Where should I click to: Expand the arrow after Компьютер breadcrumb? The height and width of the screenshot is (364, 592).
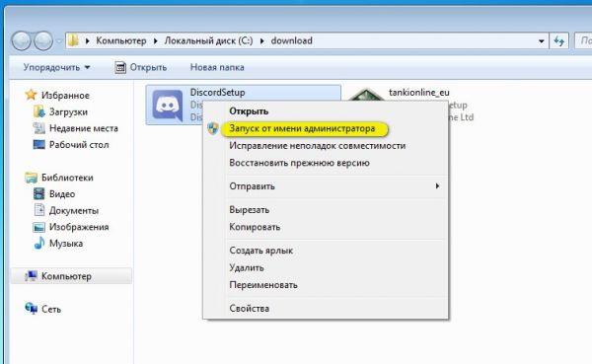[155, 40]
